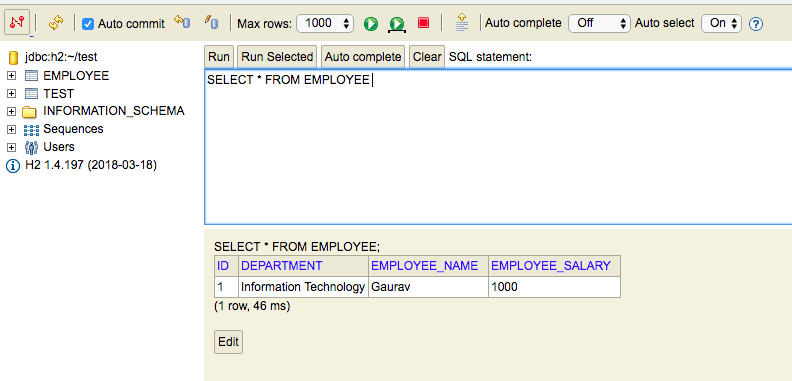Click the Rollback pencil icon
Image resolution: width=792 pixels, height=381 pixels.
pyautogui.click(x=211, y=22)
